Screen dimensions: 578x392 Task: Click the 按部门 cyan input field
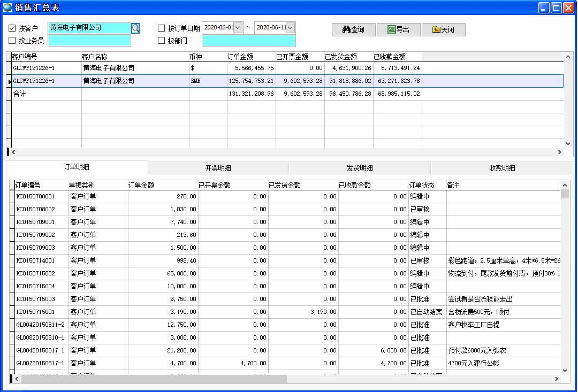click(x=248, y=41)
